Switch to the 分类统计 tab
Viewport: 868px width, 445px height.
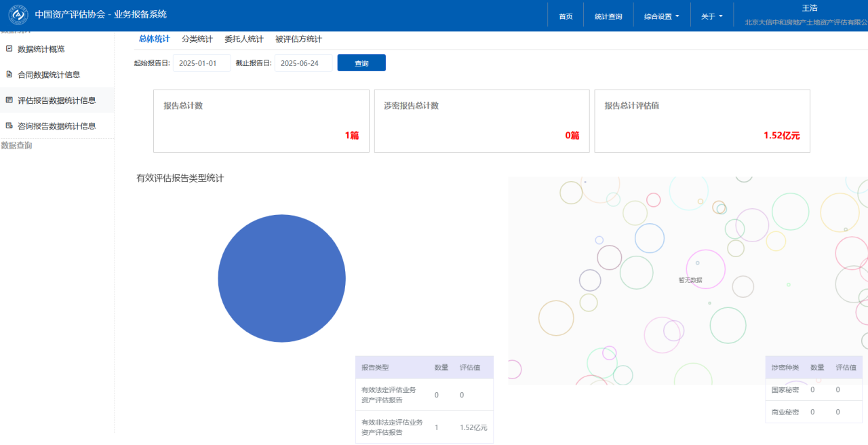tap(197, 39)
